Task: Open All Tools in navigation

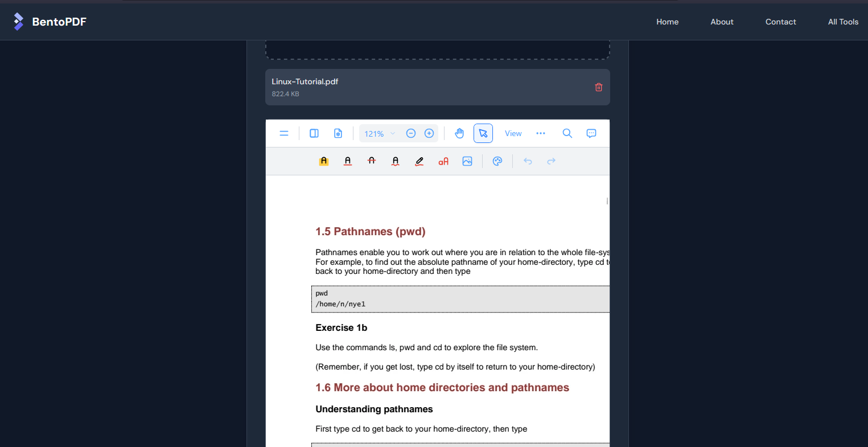Action: (x=843, y=22)
